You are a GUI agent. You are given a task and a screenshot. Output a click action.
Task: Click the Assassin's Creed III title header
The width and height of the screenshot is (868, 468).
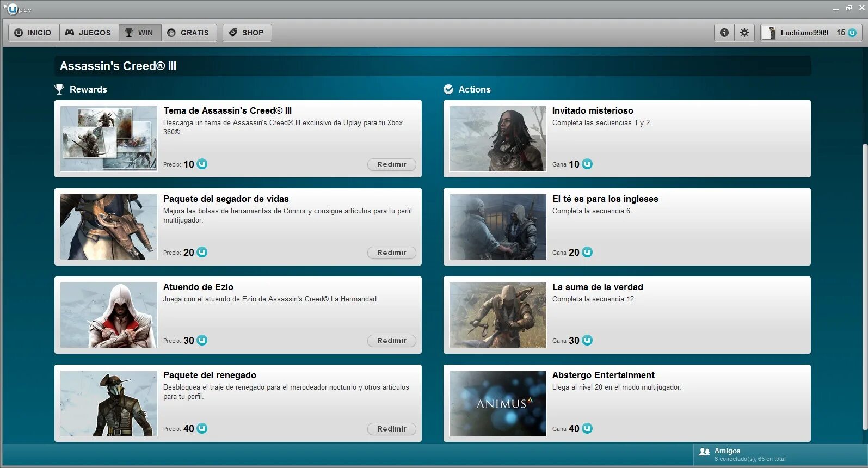118,66
